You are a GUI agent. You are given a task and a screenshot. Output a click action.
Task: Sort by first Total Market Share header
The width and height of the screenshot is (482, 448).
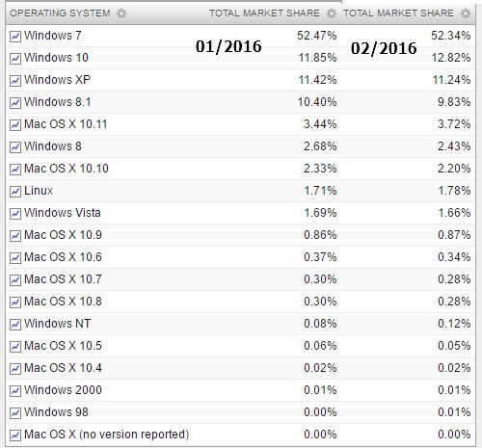coord(264,13)
